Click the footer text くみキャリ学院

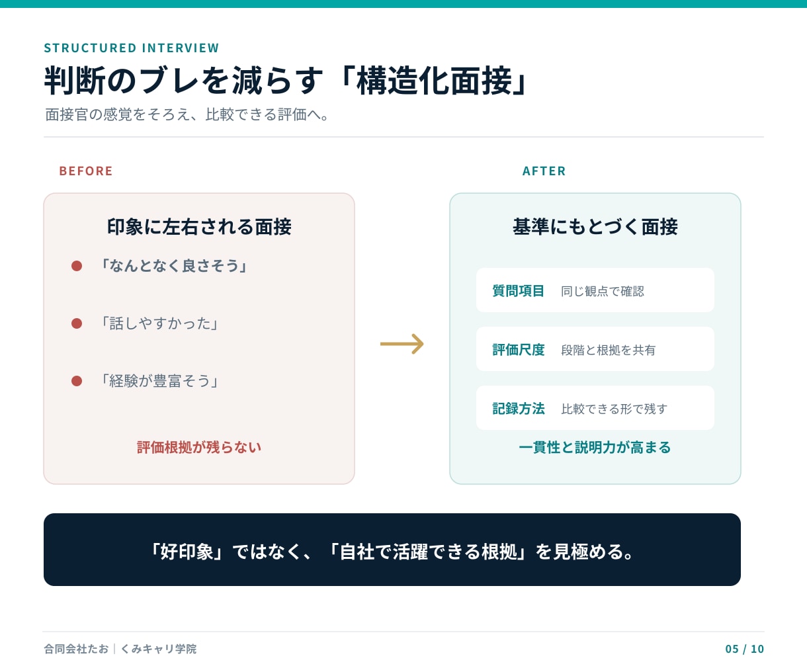pos(159,649)
